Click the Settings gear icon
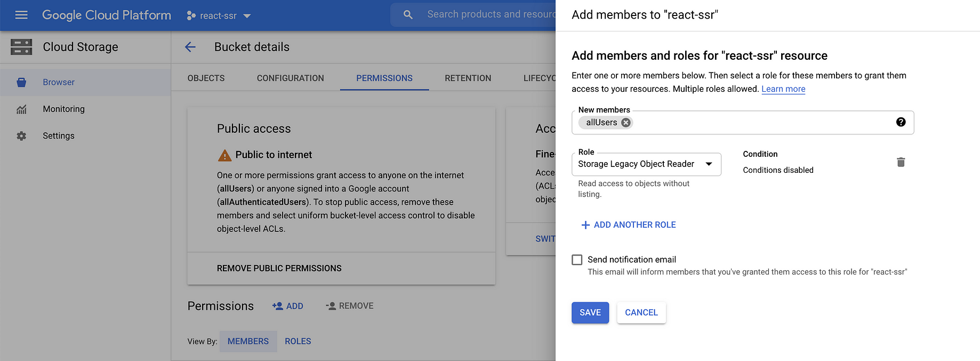The width and height of the screenshot is (980, 361). (x=21, y=136)
